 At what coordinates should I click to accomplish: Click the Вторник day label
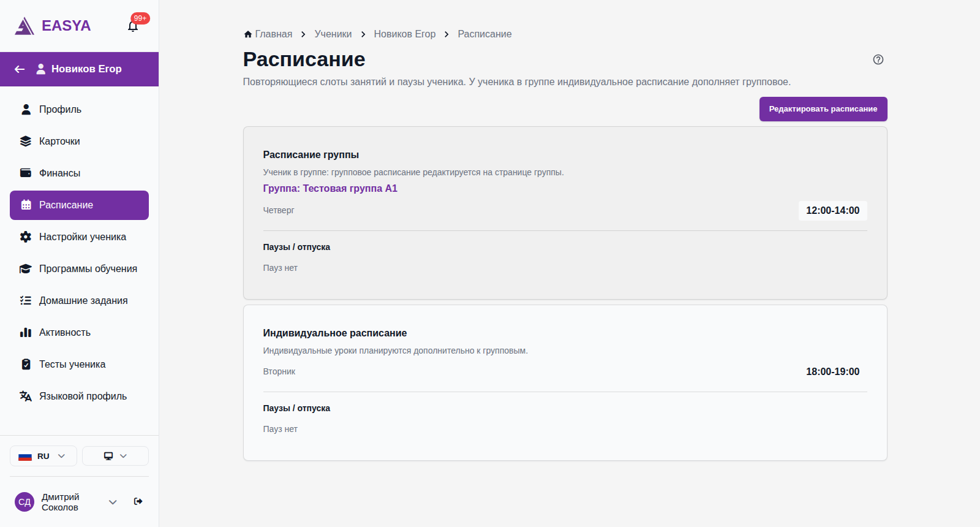279,371
